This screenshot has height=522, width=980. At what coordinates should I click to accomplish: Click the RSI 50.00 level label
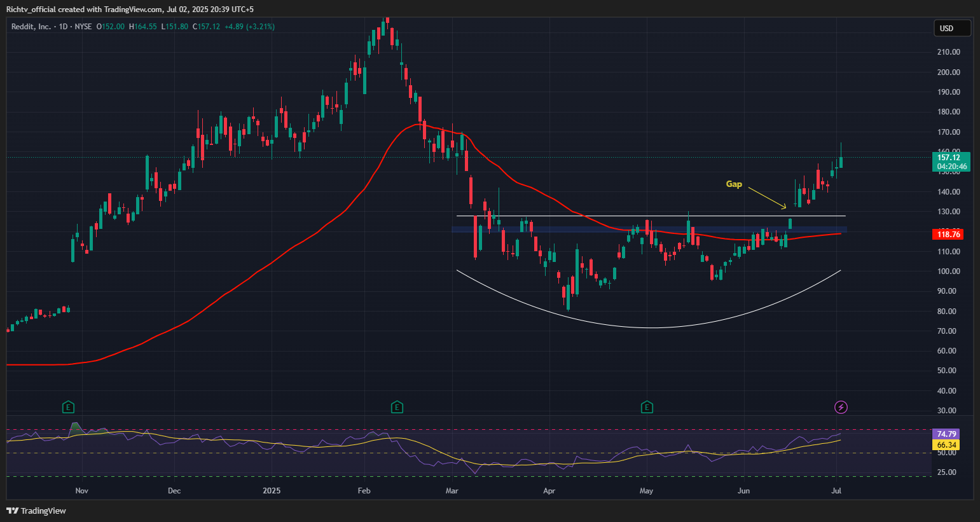(x=948, y=453)
